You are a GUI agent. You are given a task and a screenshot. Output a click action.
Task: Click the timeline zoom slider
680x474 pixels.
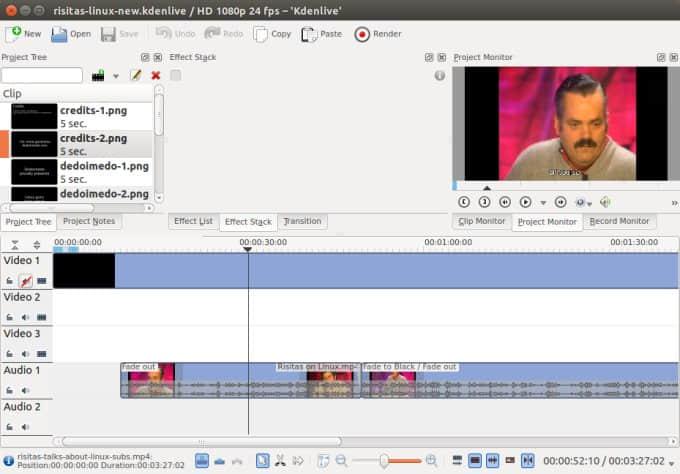tap(385, 460)
